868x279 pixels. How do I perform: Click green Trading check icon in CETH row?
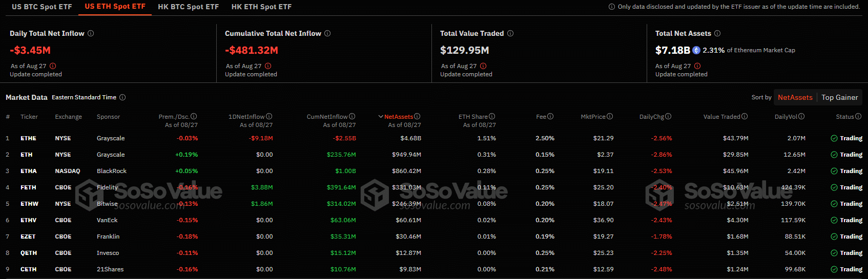(834, 269)
